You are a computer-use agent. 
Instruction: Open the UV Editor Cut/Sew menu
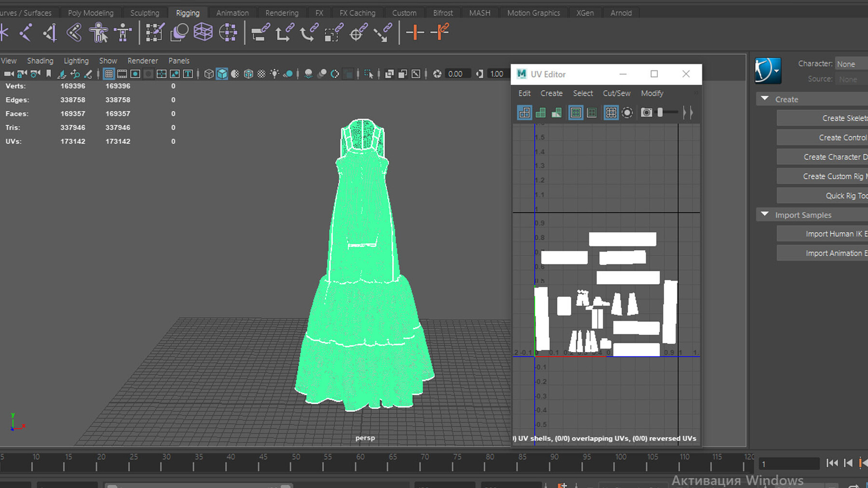click(616, 93)
